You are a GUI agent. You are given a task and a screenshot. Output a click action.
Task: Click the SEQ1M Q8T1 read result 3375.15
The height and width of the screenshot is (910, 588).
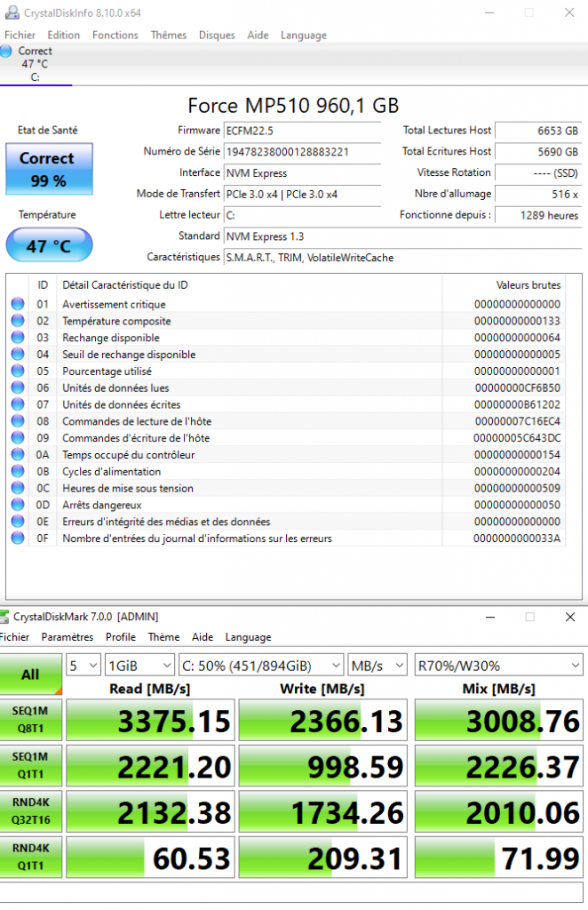pos(150,720)
